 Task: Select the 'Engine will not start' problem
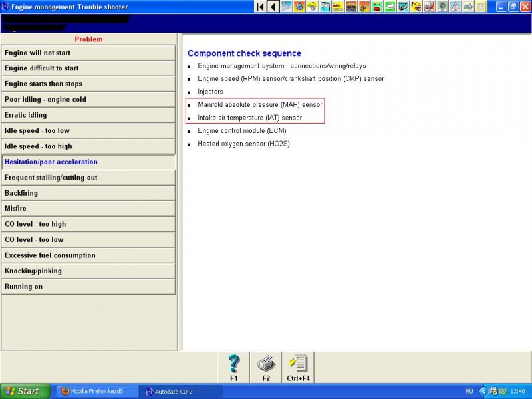tap(88, 53)
